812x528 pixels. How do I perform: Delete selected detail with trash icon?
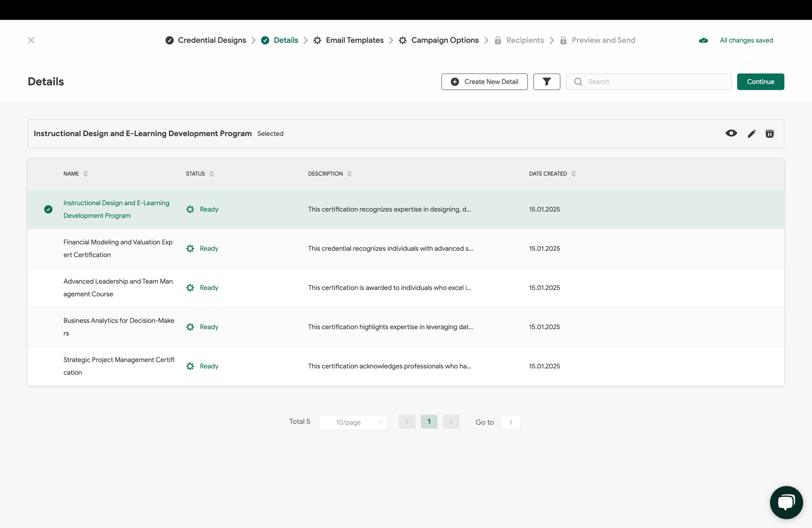[x=769, y=133]
